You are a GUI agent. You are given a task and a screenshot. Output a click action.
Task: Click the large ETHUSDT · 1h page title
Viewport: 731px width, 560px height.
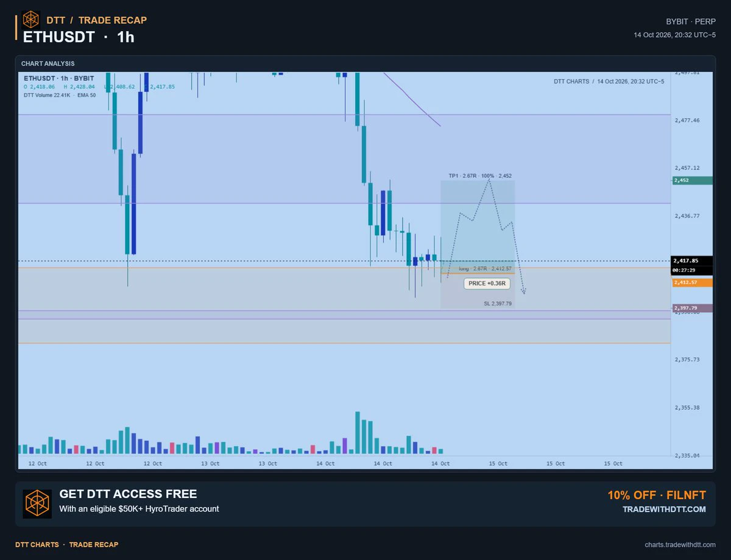pyautogui.click(x=79, y=37)
